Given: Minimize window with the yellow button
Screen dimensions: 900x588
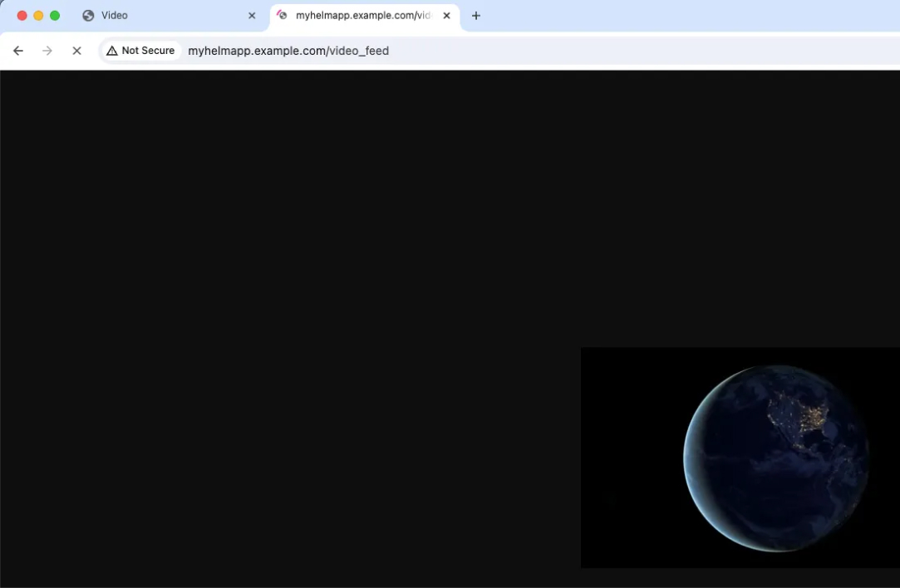Looking at the screenshot, I should [38, 16].
